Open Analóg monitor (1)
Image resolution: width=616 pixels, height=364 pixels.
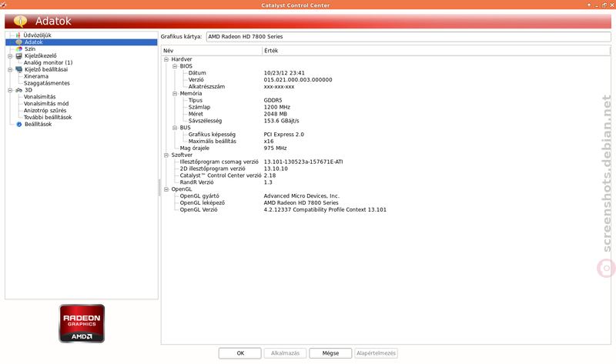point(48,63)
